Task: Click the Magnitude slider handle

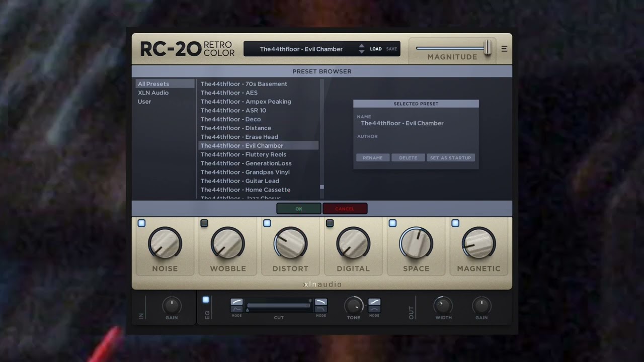Action: (488, 48)
